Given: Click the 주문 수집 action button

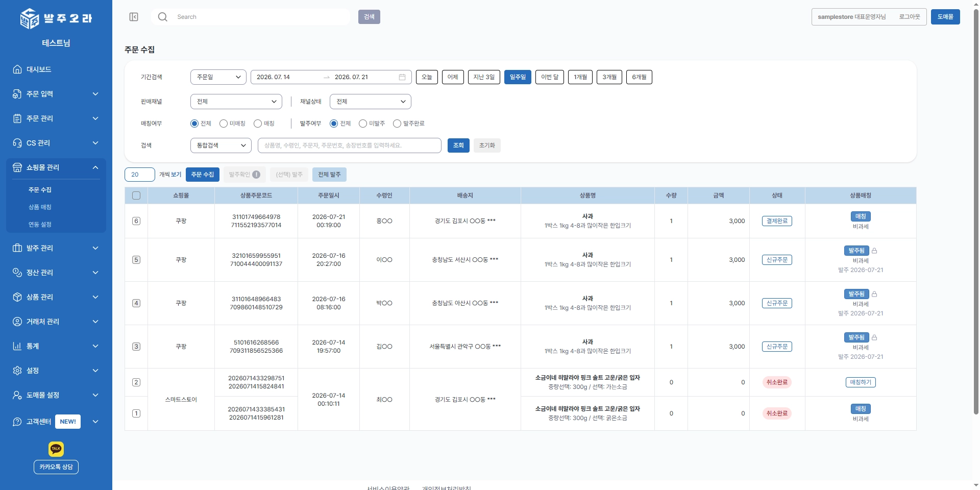Looking at the screenshot, I should coord(203,175).
